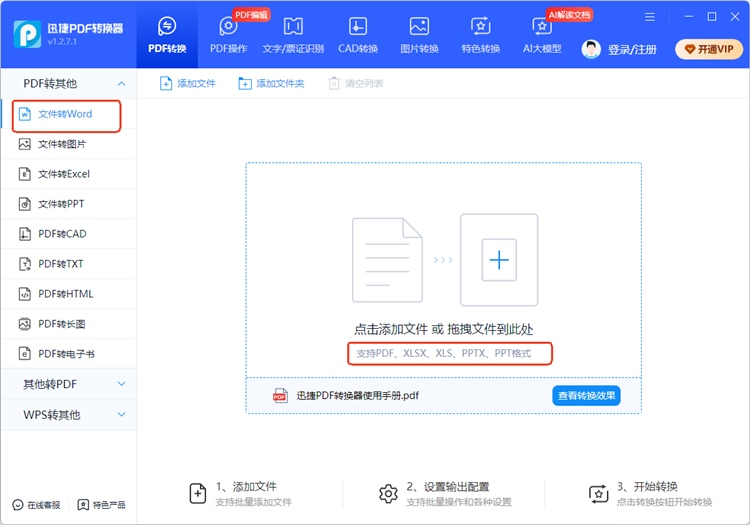Screen dimensions: 750x525
Task: Open the 登录/注册 link
Action: point(632,49)
